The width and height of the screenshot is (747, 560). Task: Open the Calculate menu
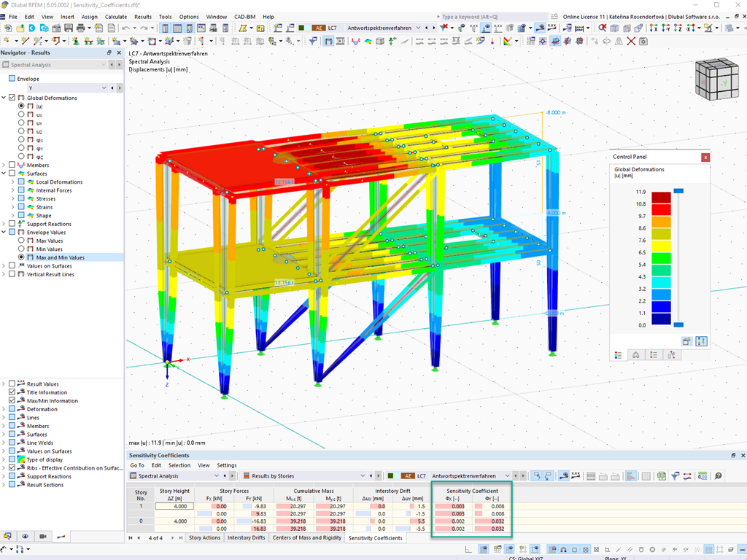(x=116, y=17)
